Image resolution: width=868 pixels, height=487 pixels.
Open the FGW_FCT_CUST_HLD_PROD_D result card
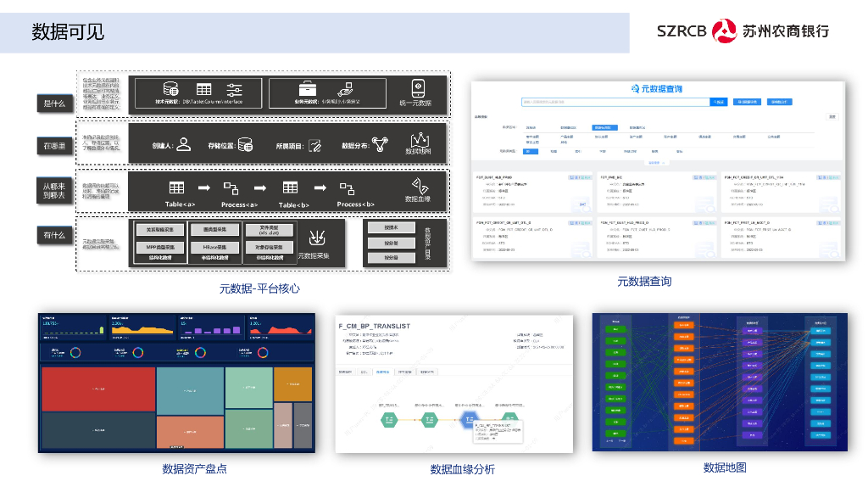657,237
